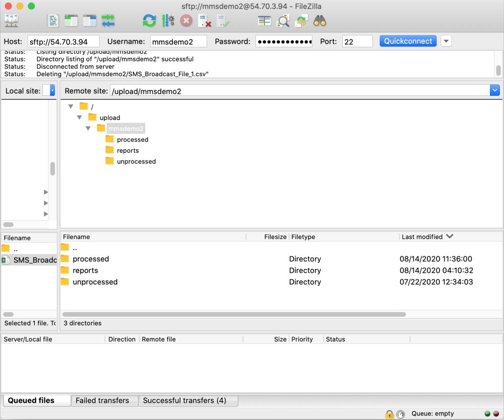Screen dimensions: 504x420
Task: Click the queue Remote file column header
Action: tap(191, 339)
